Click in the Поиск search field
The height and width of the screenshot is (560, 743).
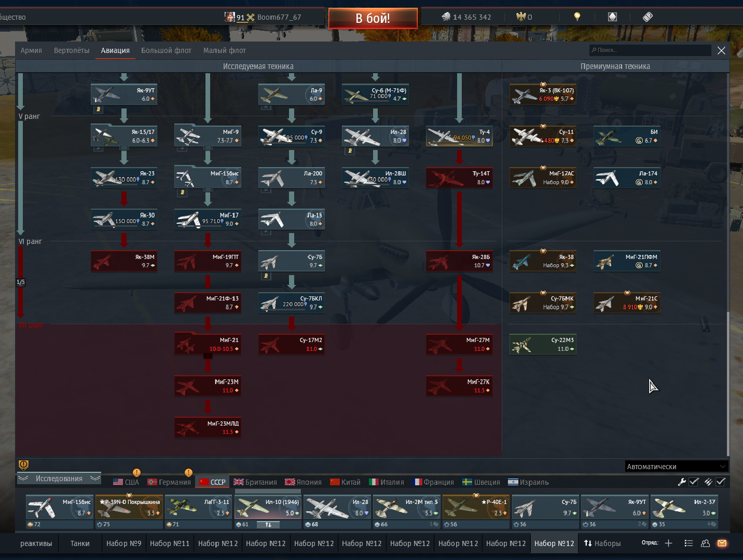pyautogui.click(x=651, y=50)
